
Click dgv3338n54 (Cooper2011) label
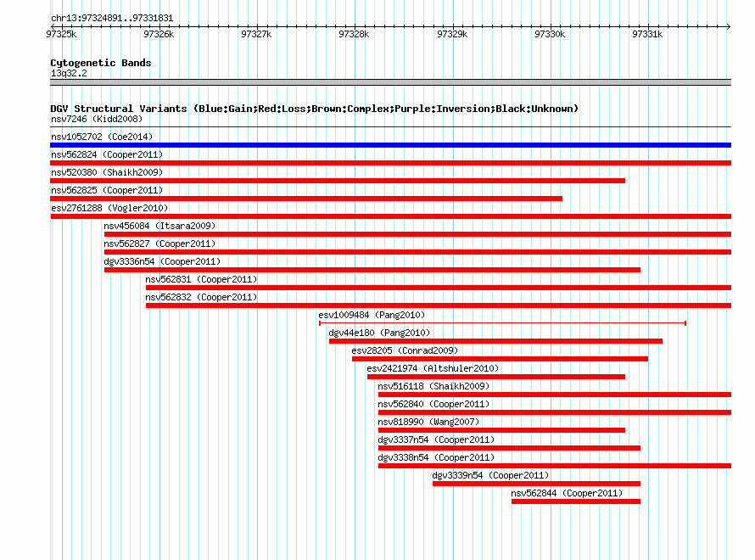tap(436, 457)
